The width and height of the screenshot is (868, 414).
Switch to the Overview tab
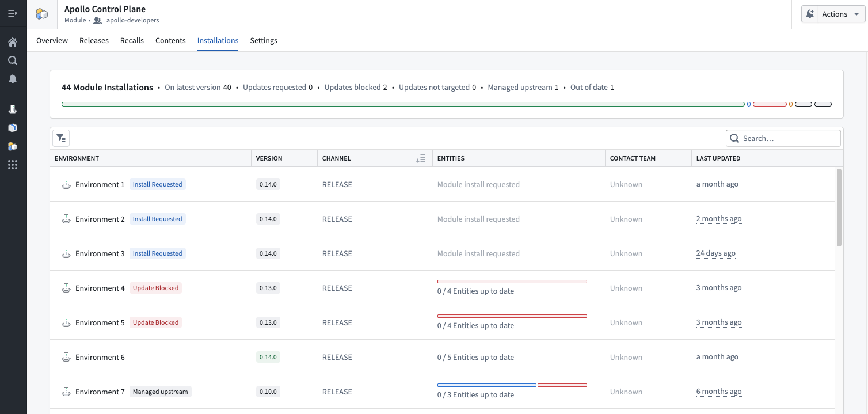[52, 40]
